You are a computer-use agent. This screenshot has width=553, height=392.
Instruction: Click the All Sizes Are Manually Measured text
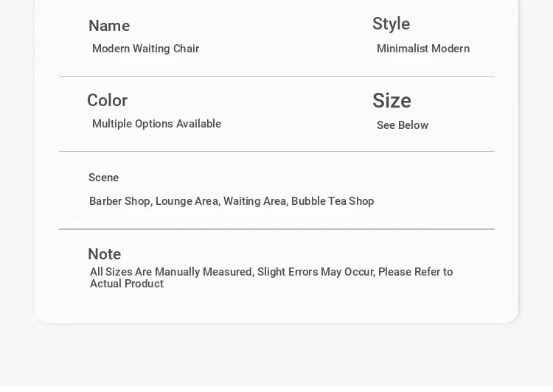(171, 272)
